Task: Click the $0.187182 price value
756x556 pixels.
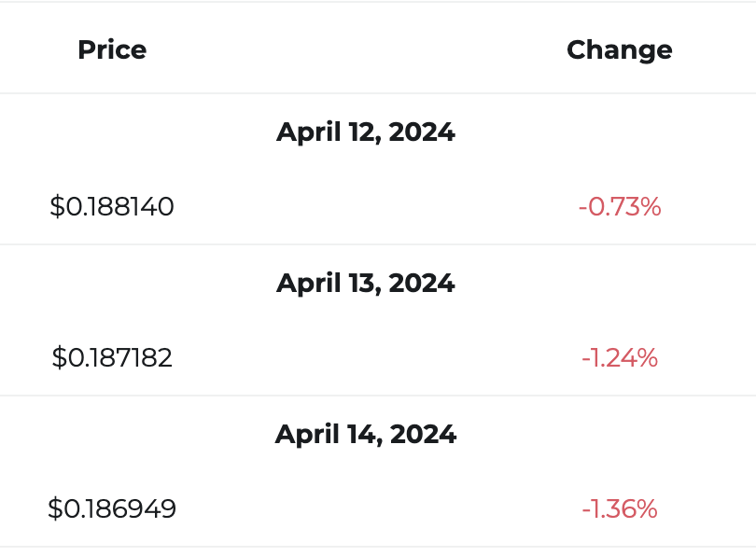Action: click(x=112, y=357)
